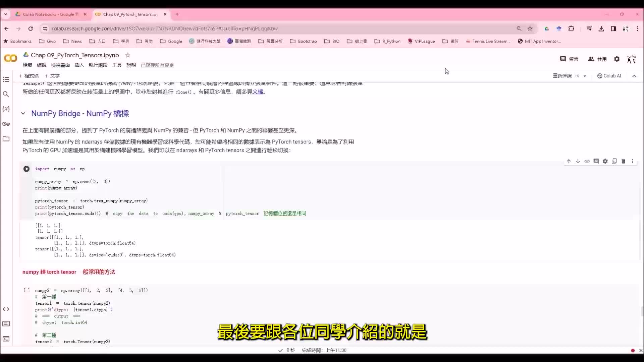The image size is (644, 362).
Task: Open the reconnect T4 dropdown arrow
Action: tap(585, 76)
